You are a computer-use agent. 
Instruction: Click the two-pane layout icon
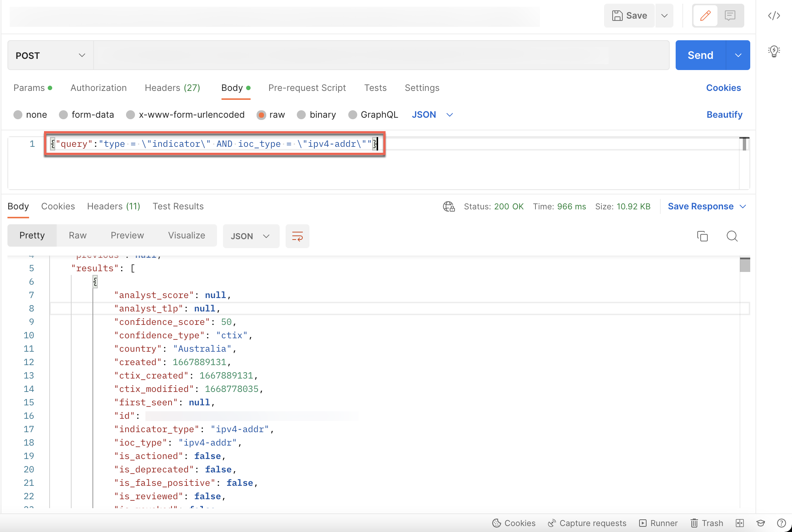pyautogui.click(x=740, y=523)
